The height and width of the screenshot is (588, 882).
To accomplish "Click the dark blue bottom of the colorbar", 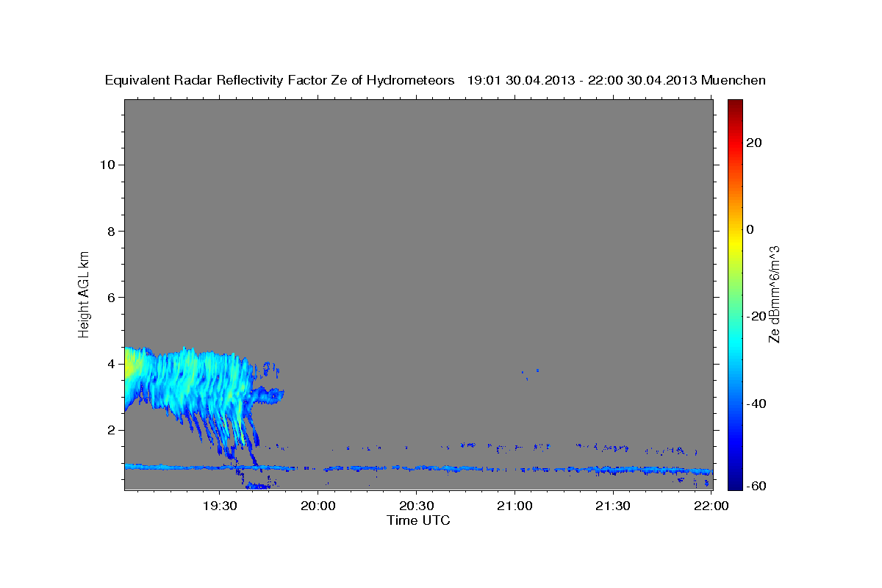I will pos(734,481).
